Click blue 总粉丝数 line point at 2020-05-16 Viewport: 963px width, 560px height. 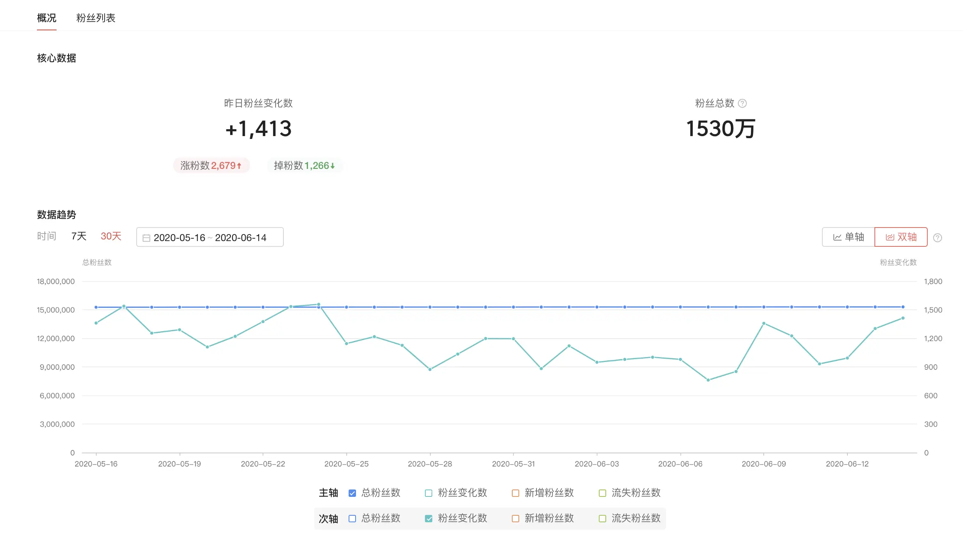96,307
